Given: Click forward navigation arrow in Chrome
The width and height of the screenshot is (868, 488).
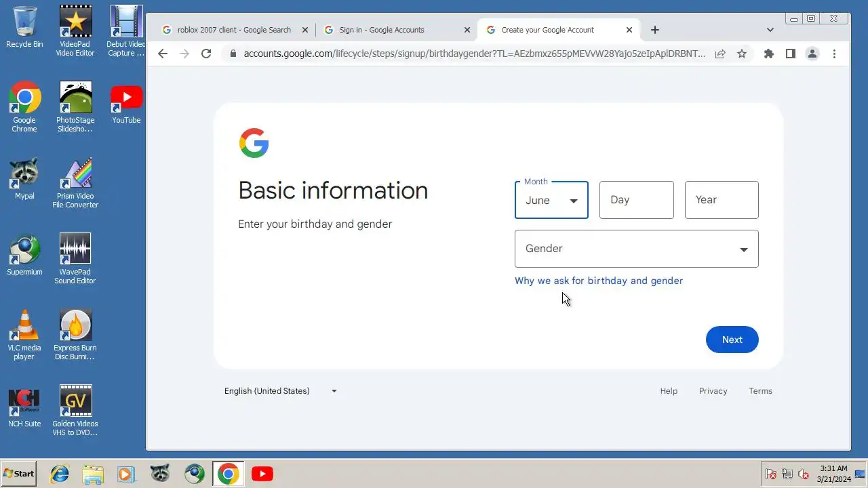Looking at the screenshot, I should click(x=184, y=54).
